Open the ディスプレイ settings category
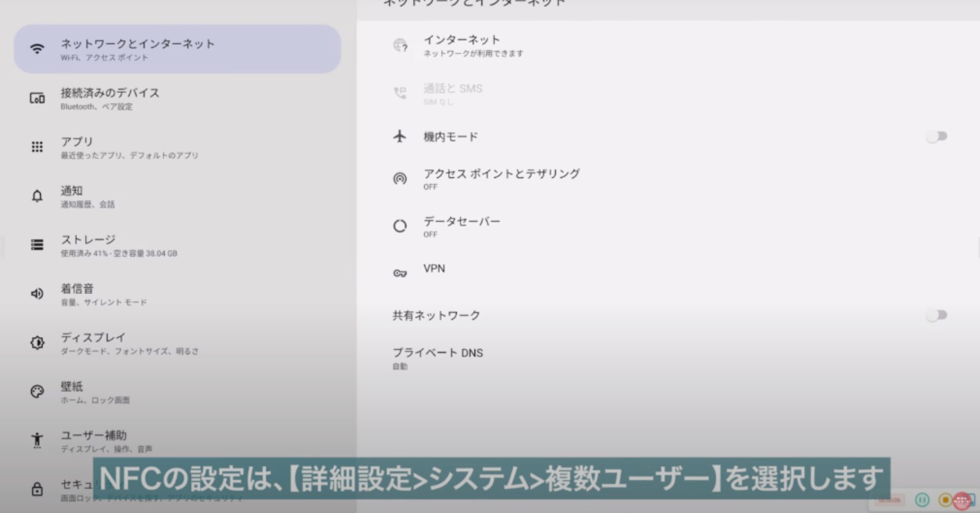This screenshot has width=980, height=513. tap(129, 343)
